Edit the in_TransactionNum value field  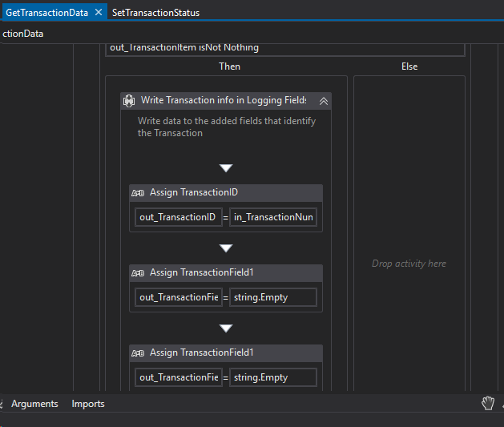(273, 217)
